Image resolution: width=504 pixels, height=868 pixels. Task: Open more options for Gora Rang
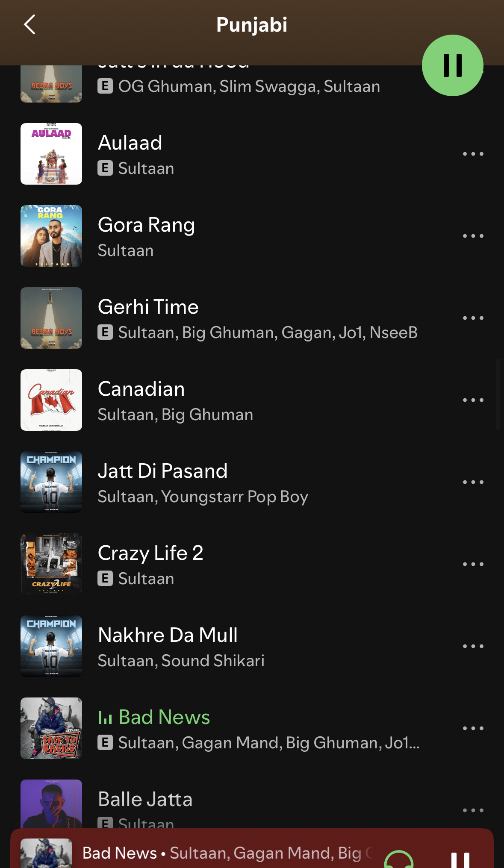point(473,236)
